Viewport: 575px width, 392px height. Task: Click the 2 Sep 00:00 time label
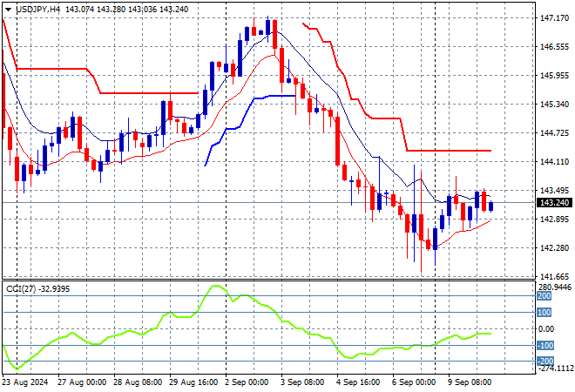click(x=247, y=382)
